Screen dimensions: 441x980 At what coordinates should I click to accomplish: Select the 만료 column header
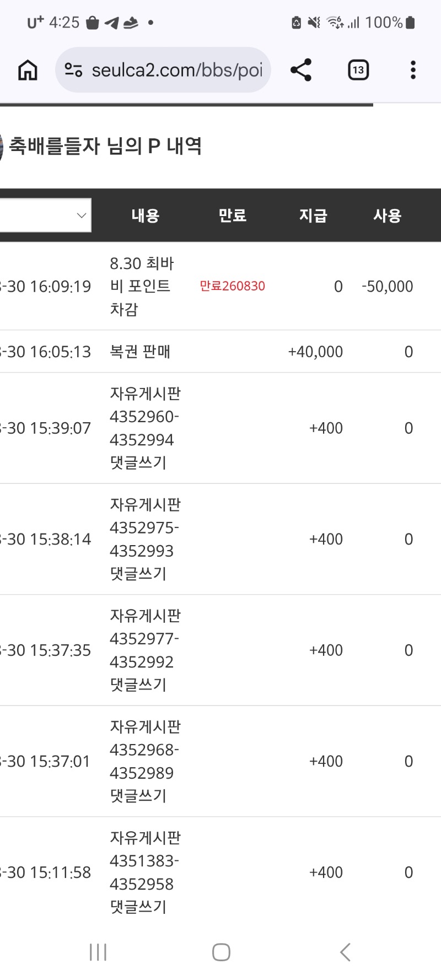tap(233, 216)
